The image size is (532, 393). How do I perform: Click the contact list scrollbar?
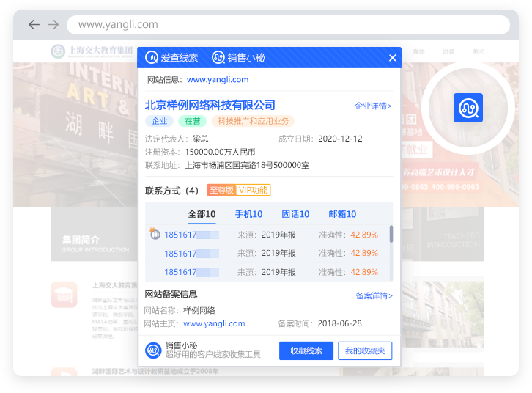pyautogui.click(x=391, y=234)
